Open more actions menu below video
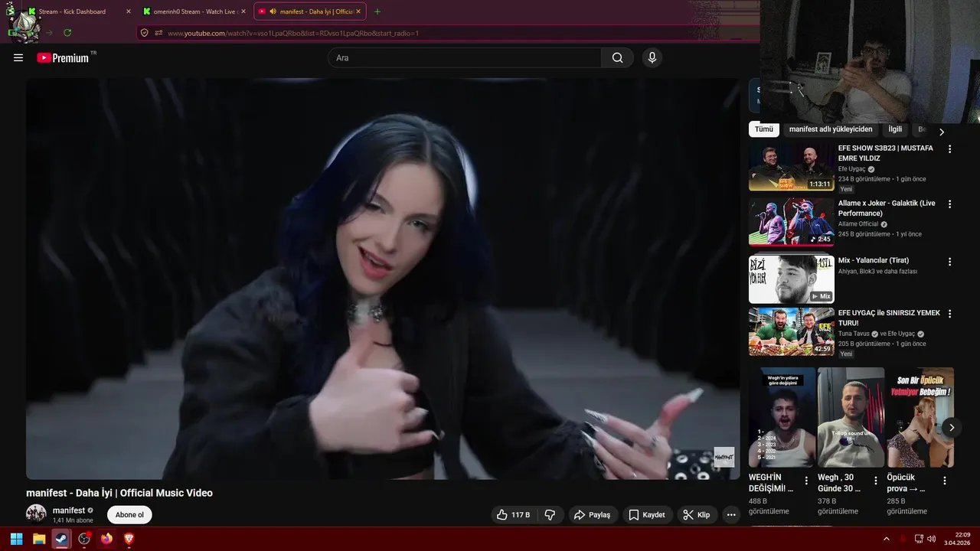 pyautogui.click(x=731, y=515)
